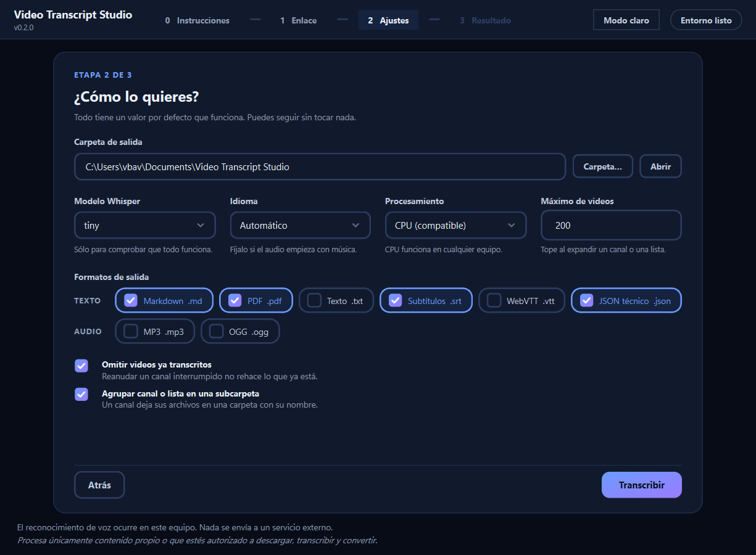Start transcription with Transcribir button
The height and width of the screenshot is (555, 756).
642,485
